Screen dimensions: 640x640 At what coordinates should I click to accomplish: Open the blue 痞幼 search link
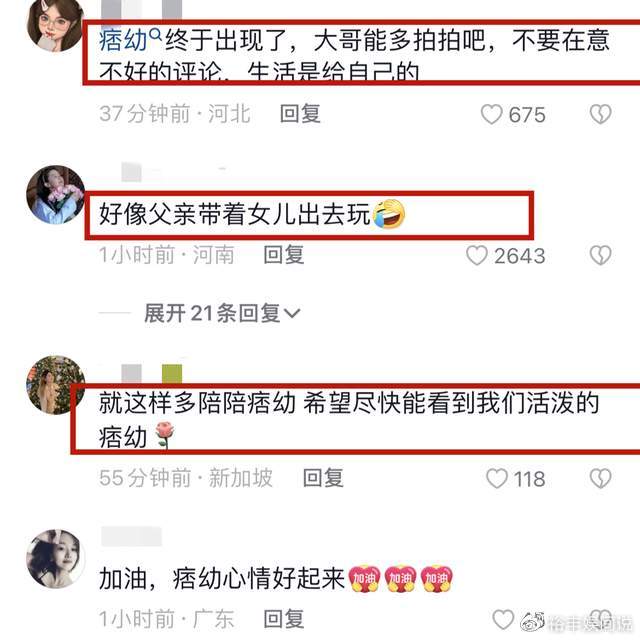click(x=123, y=41)
